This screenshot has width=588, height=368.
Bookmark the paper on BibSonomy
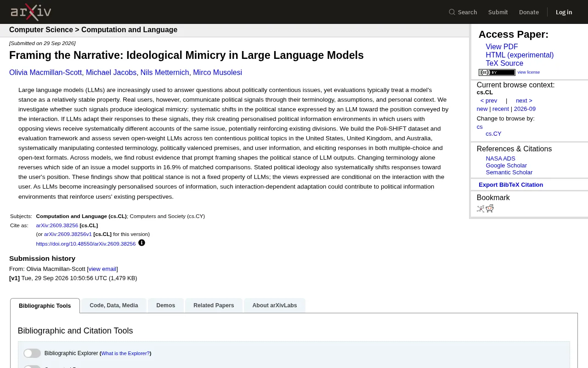tap(481, 209)
